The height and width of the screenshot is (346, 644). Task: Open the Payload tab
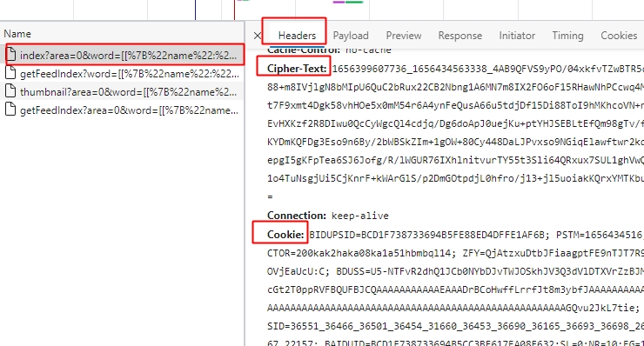tap(351, 36)
